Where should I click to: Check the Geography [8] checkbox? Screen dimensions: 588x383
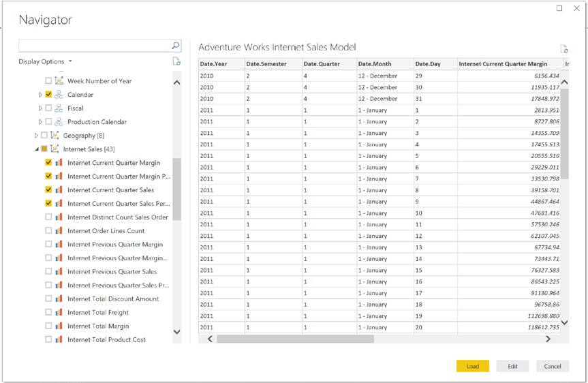point(44,135)
